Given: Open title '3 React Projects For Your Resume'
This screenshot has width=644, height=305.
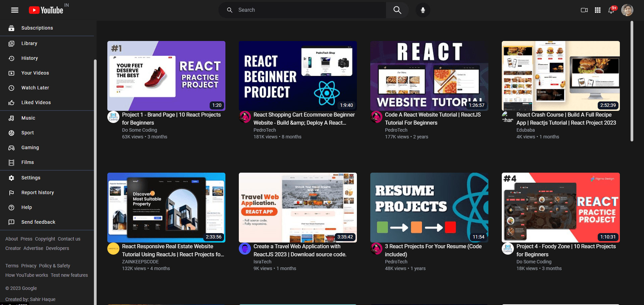Looking at the screenshot, I should tap(433, 250).
